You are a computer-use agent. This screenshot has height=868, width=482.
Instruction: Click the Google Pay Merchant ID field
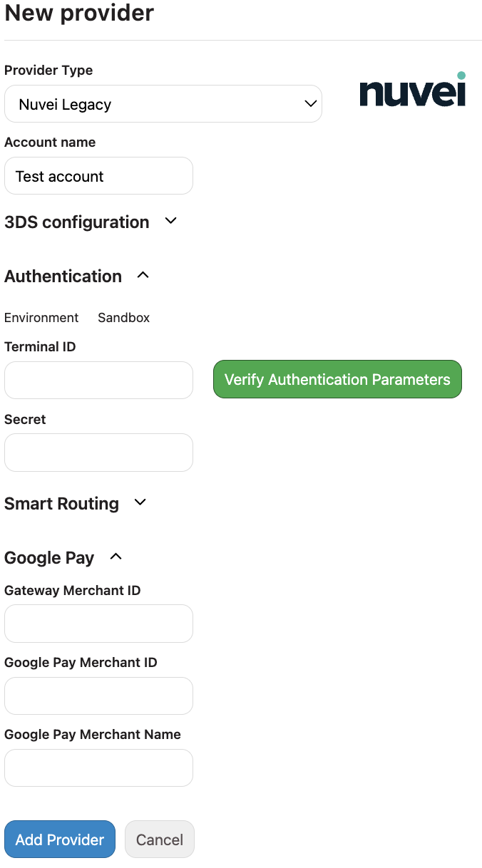(x=98, y=696)
